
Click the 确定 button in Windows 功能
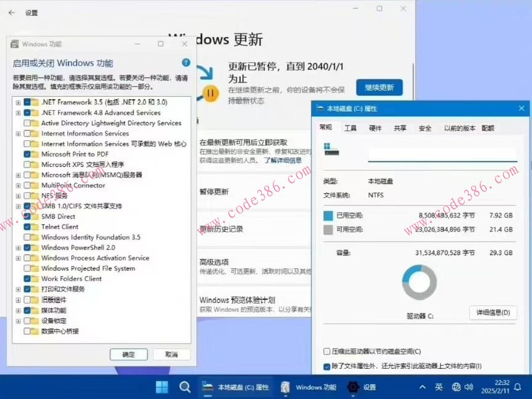(x=129, y=355)
